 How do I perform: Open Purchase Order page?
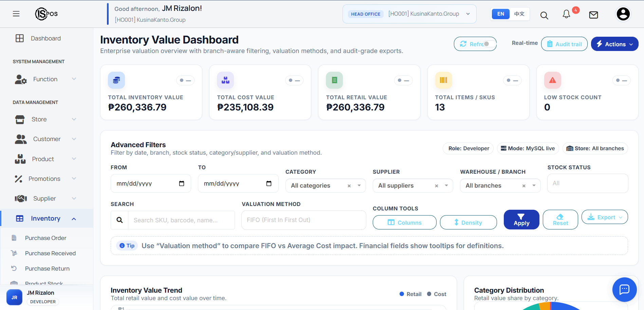[45, 238]
